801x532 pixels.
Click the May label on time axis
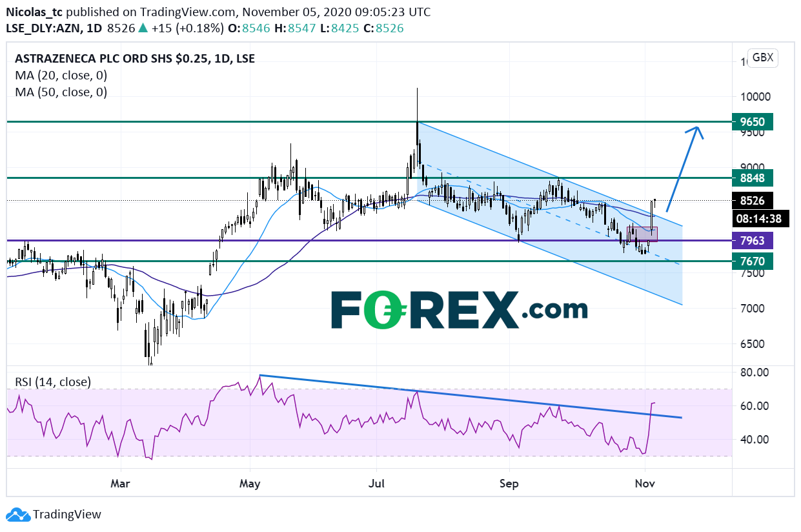click(x=249, y=482)
